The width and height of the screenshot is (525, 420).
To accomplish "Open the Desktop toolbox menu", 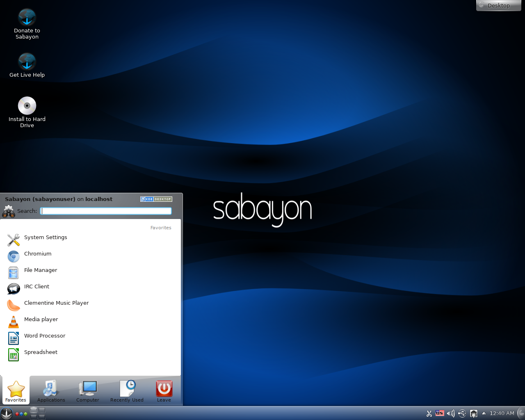I will click(498, 5).
